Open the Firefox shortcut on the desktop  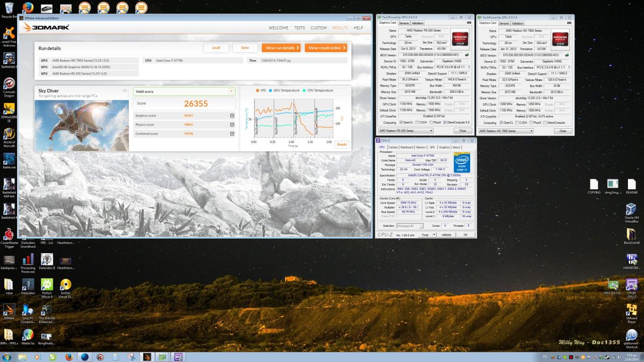pos(28,8)
